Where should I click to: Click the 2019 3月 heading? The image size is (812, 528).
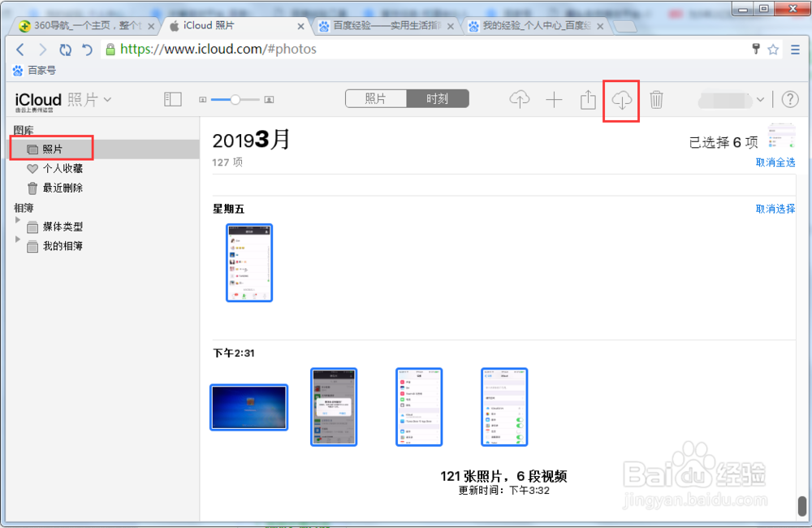pyautogui.click(x=251, y=140)
